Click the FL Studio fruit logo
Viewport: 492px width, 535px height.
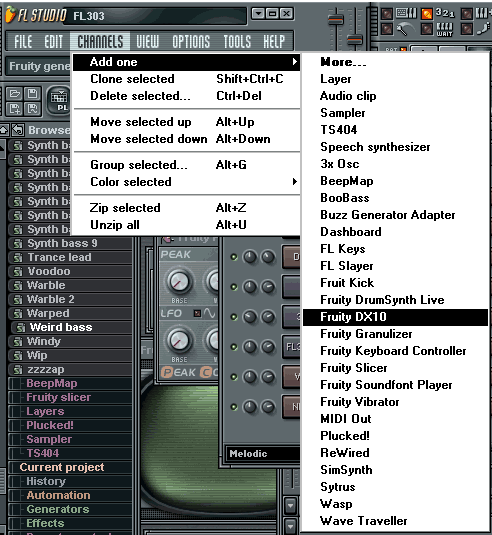pos(10,14)
